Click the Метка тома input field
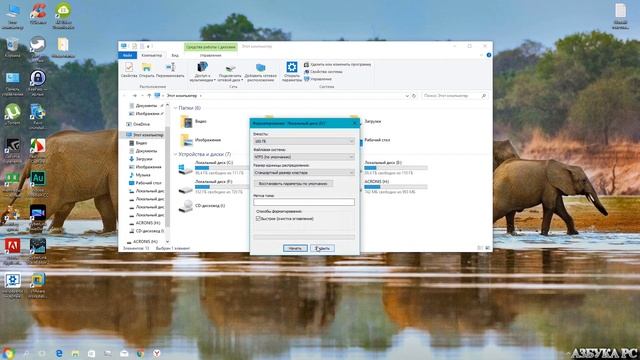The height and width of the screenshot is (360, 640). click(304, 202)
